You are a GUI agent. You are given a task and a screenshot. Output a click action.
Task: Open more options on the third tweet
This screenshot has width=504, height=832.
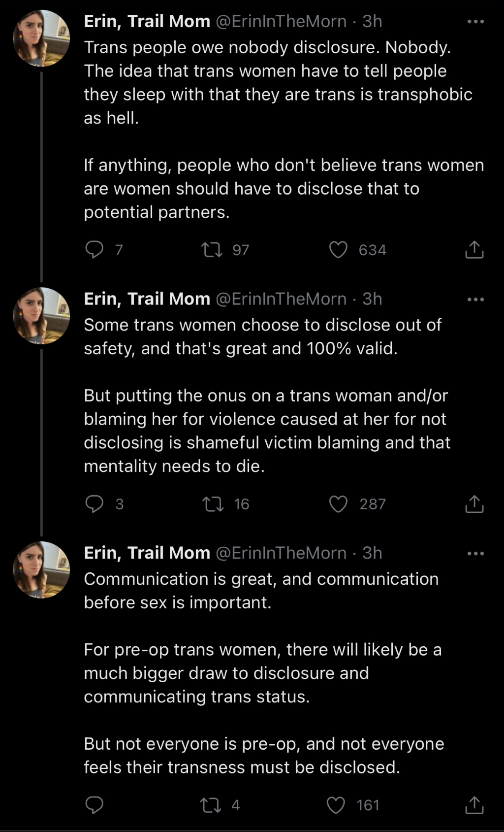click(x=475, y=554)
